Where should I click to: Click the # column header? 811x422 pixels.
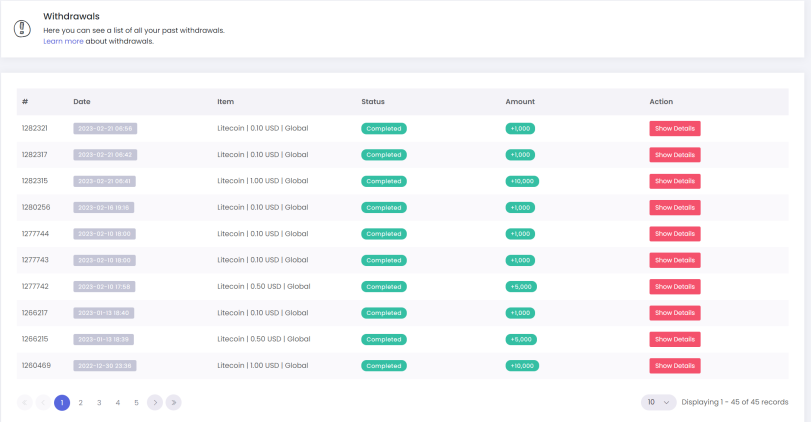(25, 102)
